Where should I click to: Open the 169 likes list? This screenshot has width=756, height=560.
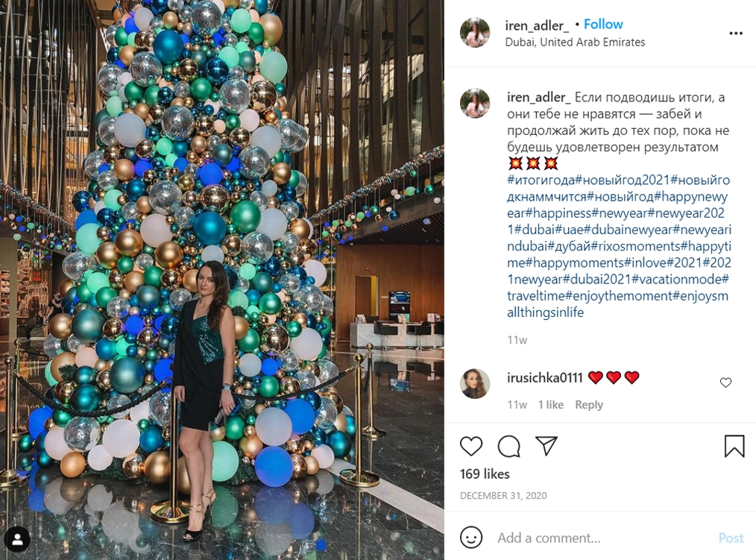click(485, 474)
